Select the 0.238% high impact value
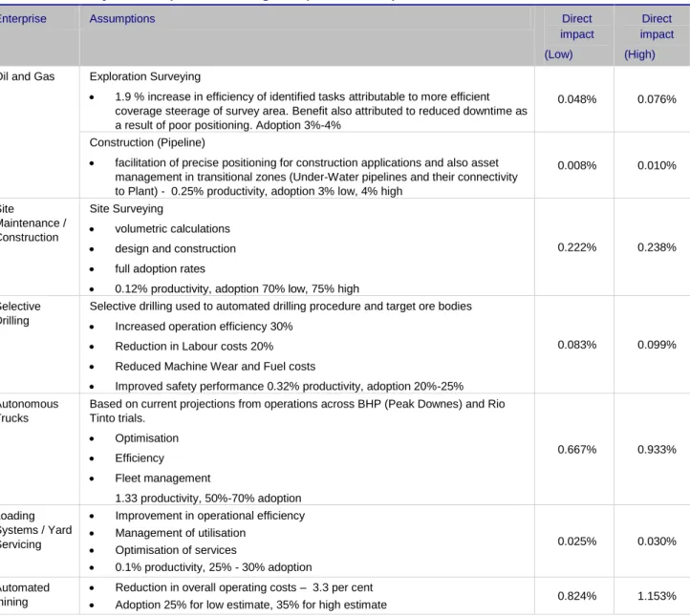Screen dimensions: 690x616 pos(657,247)
